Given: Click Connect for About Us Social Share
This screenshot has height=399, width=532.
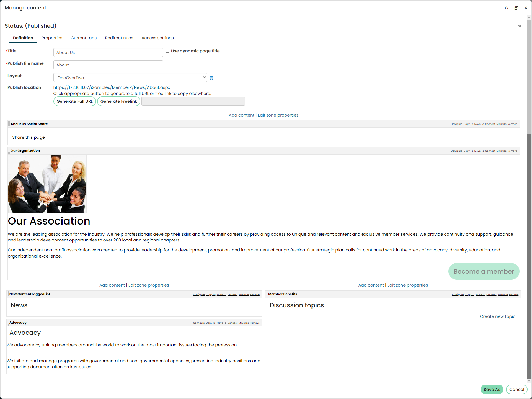Looking at the screenshot, I should [x=490, y=124].
